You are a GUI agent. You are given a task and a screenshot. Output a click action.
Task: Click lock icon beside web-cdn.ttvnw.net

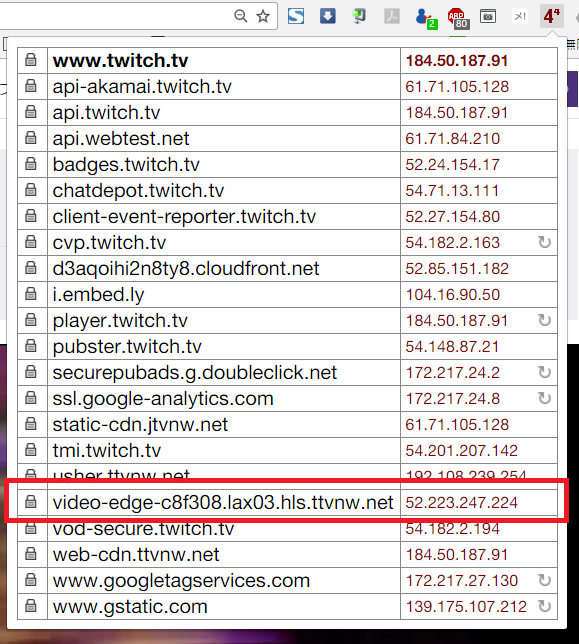pos(31,554)
